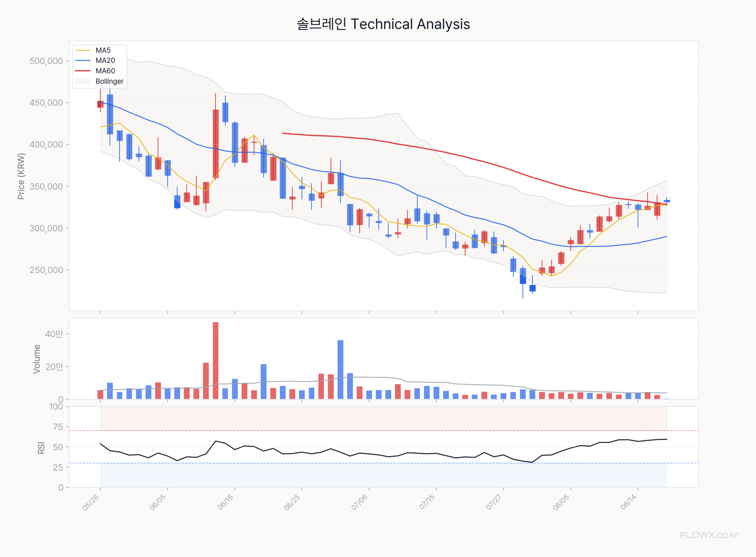
Task: Click the "MA5" legend label
Action: point(103,50)
